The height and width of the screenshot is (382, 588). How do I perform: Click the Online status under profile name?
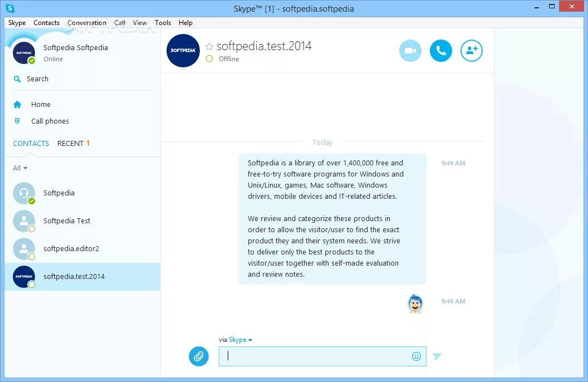click(x=53, y=59)
